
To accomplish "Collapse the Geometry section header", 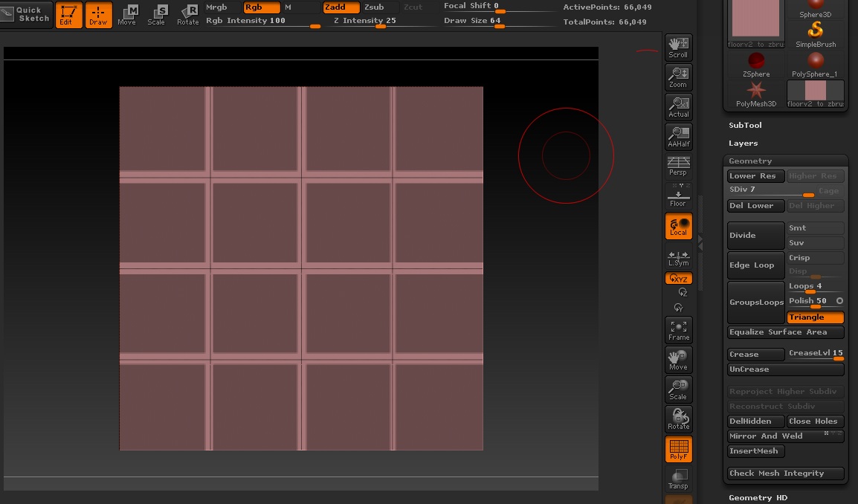I will pyautogui.click(x=750, y=161).
